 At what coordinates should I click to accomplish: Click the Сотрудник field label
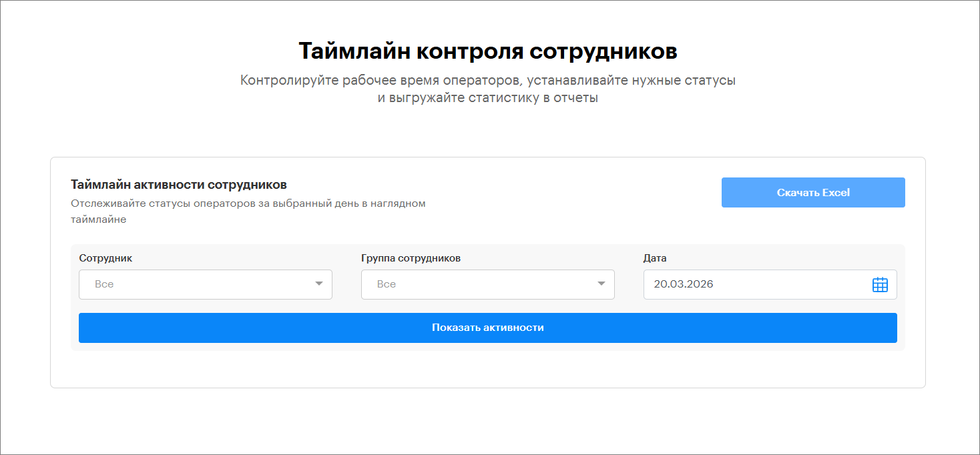(x=105, y=258)
